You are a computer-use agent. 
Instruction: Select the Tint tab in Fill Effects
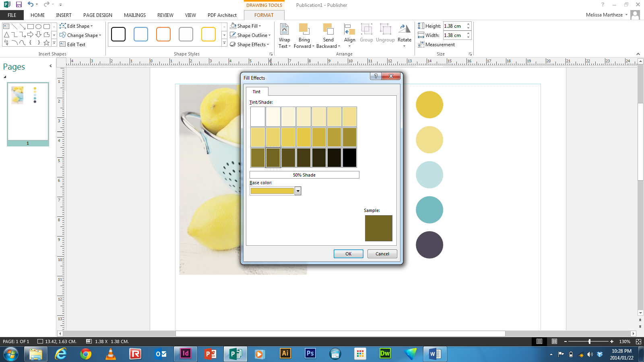(x=256, y=92)
